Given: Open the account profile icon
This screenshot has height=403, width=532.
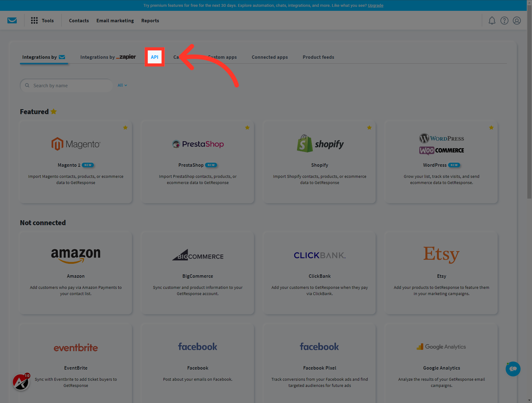Looking at the screenshot, I should (x=517, y=20).
